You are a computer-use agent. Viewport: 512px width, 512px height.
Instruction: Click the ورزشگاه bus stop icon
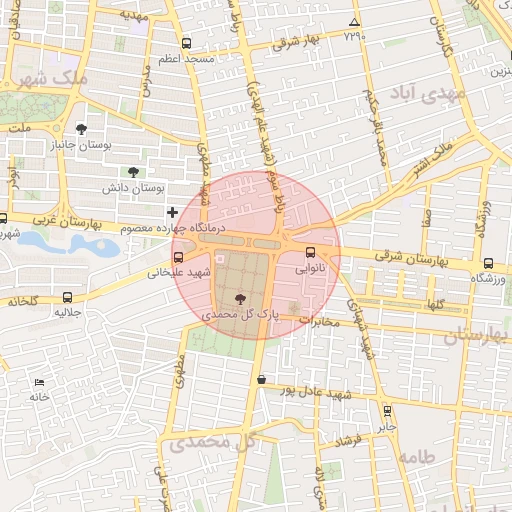[488, 263]
